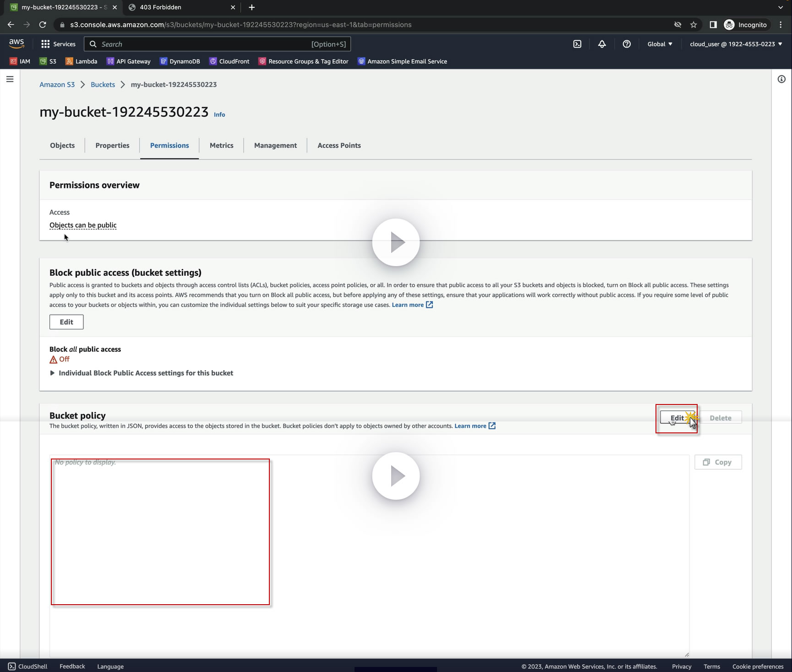Open Cookie preferences in the footer
This screenshot has height=672, width=792.
tap(758, 667)
